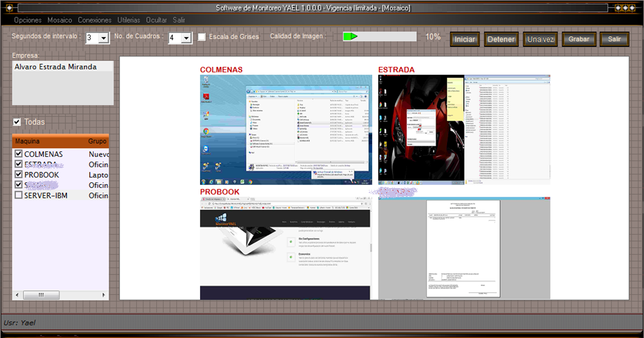This screenshot has width=644, height=338.
Task: Expand the No. de Cuadros dropdown
Action: point(186,39)
